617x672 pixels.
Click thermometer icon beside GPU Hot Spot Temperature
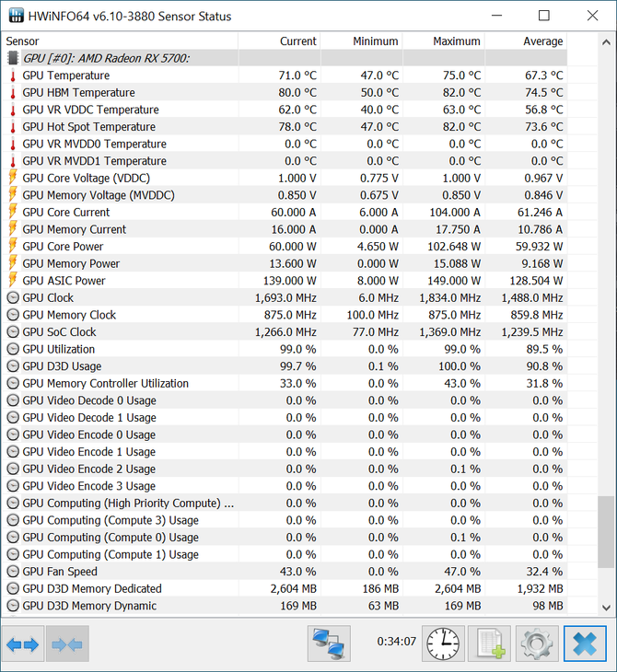coord(13,127)
